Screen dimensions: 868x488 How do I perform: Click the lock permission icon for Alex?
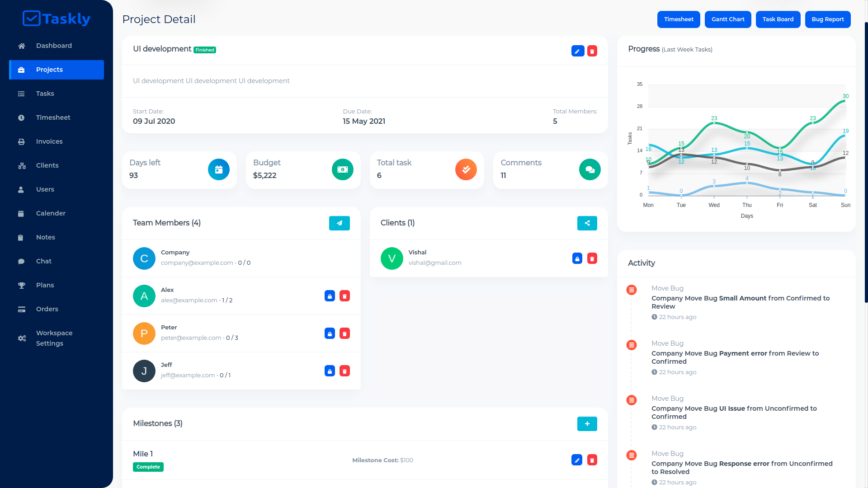pos(330,296)
